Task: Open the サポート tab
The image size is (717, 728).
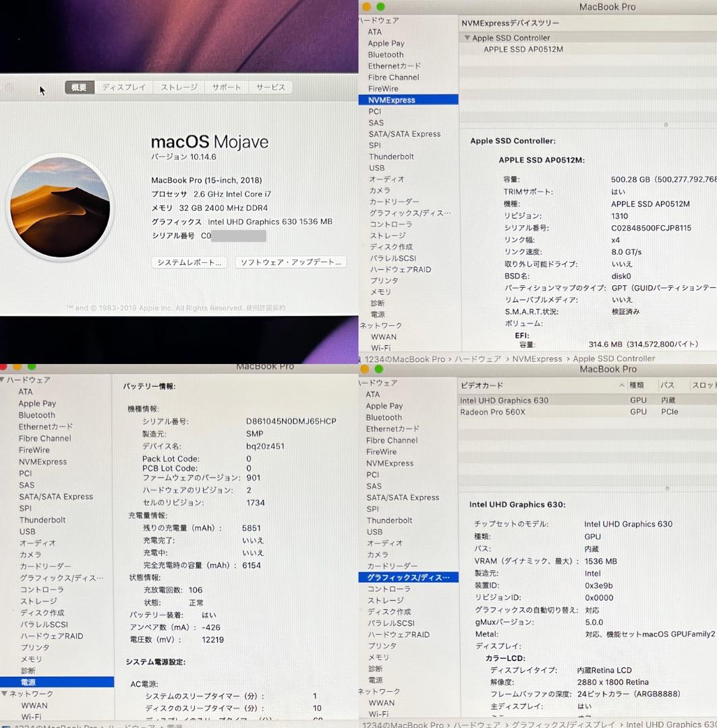Action: [x=227, y=87]
